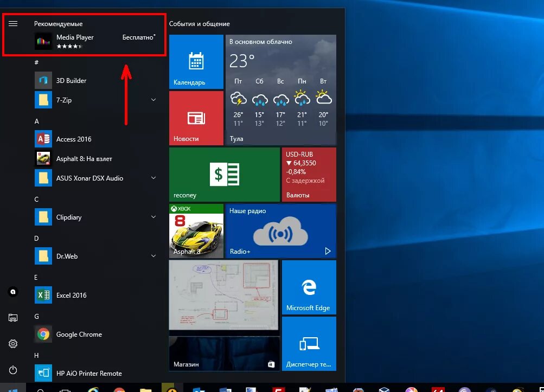Launch 3D Builder from the app list
The width and height of the screenshot is (544, 392).
[x=96, y=80]
